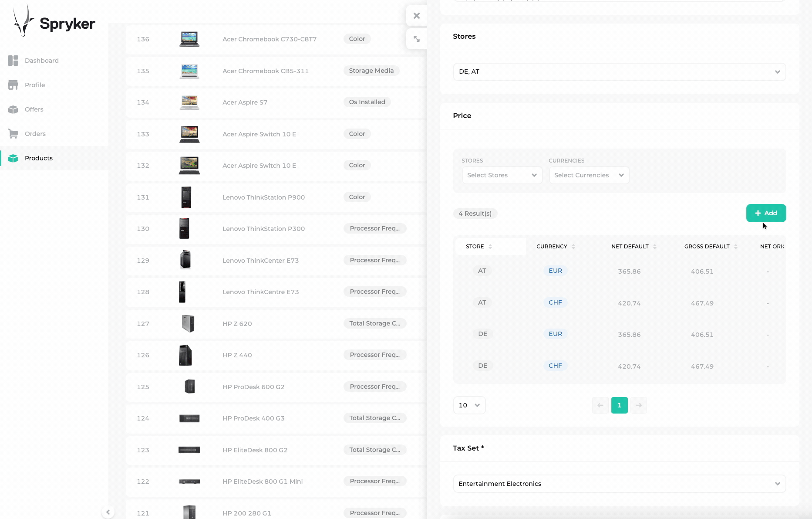Expand the drawer with resize icon
Screen dimensions: 812x519
[x=417, y=39]
